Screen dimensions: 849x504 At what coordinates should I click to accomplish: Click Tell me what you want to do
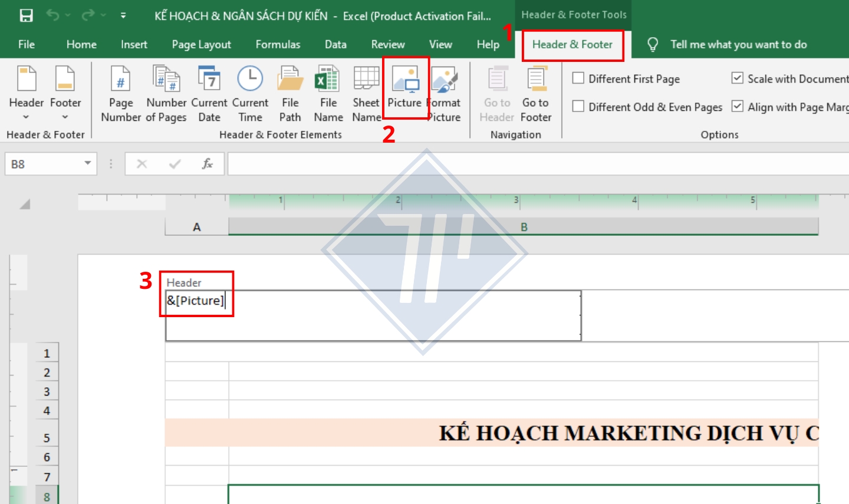coord(738,44)
